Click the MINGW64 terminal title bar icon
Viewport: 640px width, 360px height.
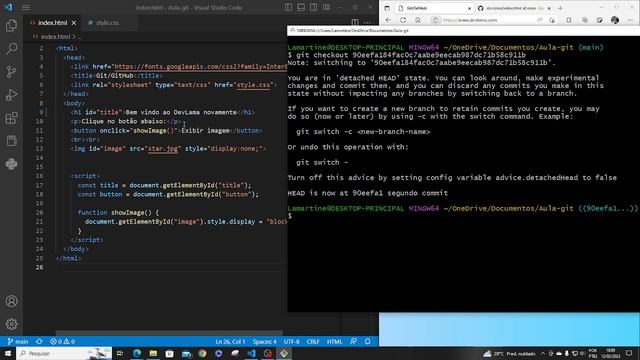click(x=292, y=30)
